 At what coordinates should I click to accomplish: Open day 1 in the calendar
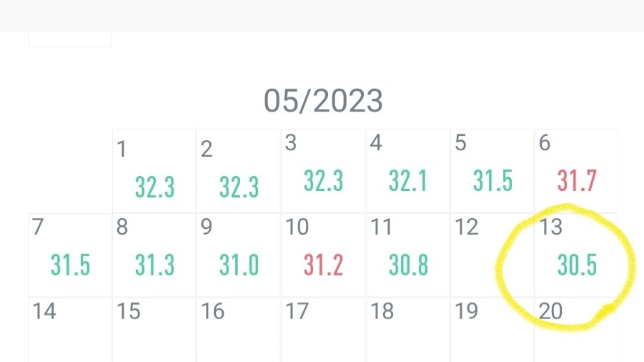click(x=154, y=171)
